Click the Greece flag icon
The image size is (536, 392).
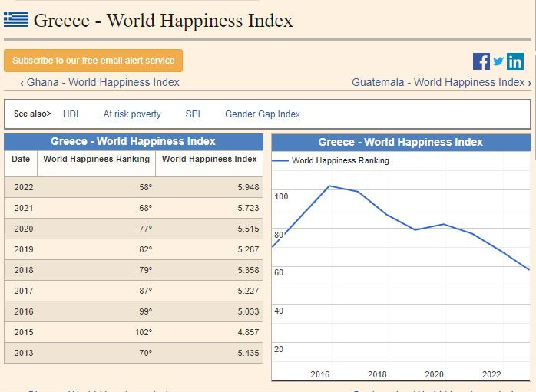coord(16,20)
